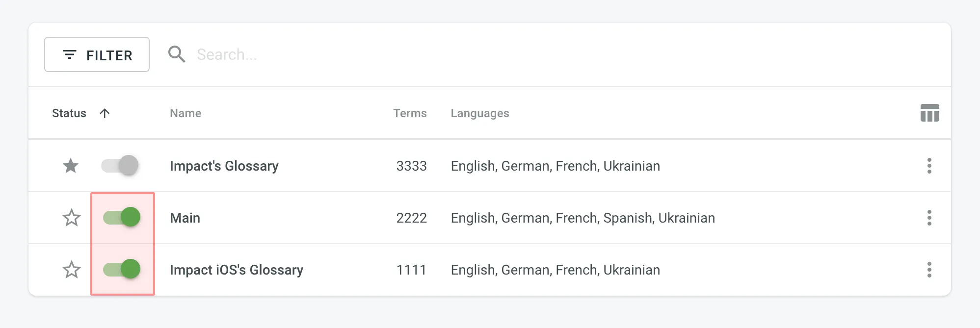Click the Status sort arrow

click(105, 113)
